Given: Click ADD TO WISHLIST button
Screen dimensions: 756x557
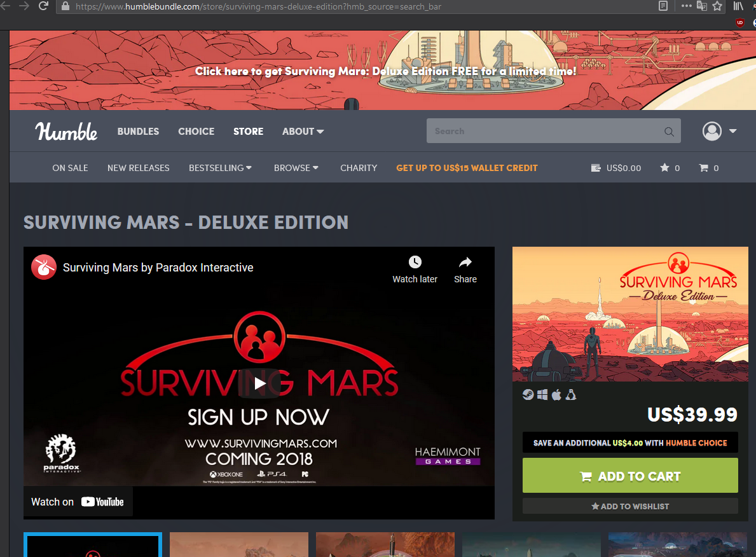Looking at the screenshot, I should 630,506.
